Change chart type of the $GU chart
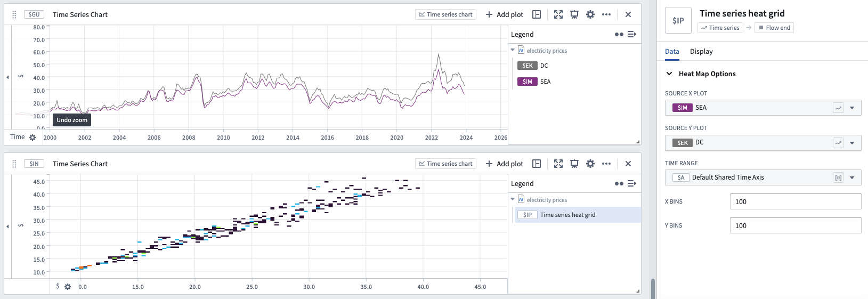The image size is (868, 299). tap(445, 14)
